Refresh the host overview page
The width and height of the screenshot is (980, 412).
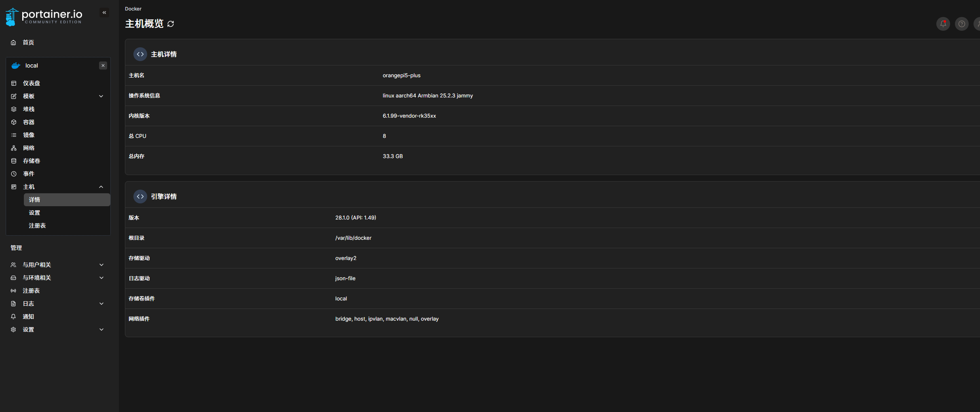tap(171, 24)
